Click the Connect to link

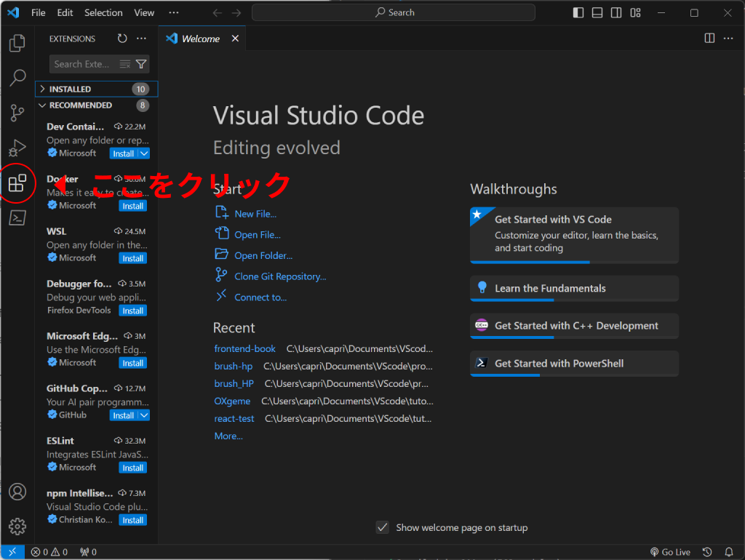pyautogui.click(x=260, y=297)
